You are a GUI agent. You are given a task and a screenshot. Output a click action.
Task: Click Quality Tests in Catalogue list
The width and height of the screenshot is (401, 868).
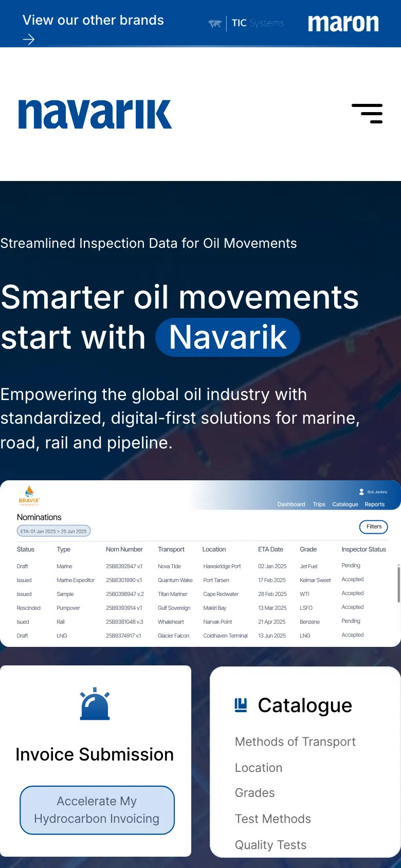coord(270,845)
